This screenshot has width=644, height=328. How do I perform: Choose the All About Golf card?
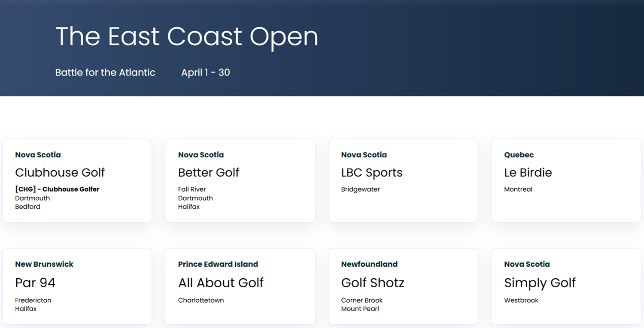click(x=240, y=286)
